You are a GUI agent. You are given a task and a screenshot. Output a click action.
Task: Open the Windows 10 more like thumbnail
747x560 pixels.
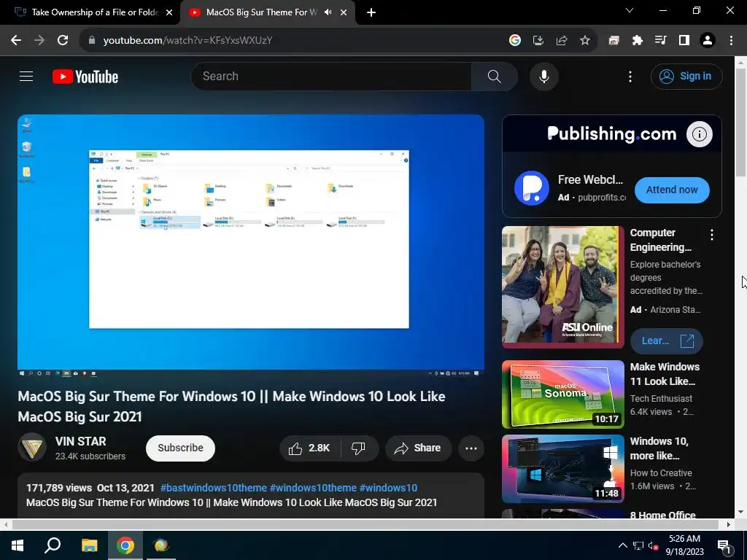click(x=562, y=469)
